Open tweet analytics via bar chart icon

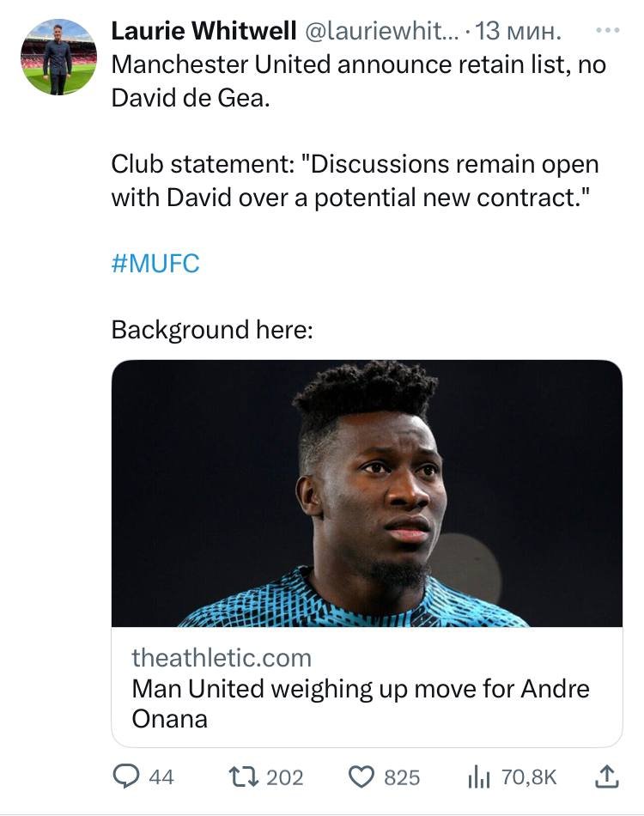[477, 776]
